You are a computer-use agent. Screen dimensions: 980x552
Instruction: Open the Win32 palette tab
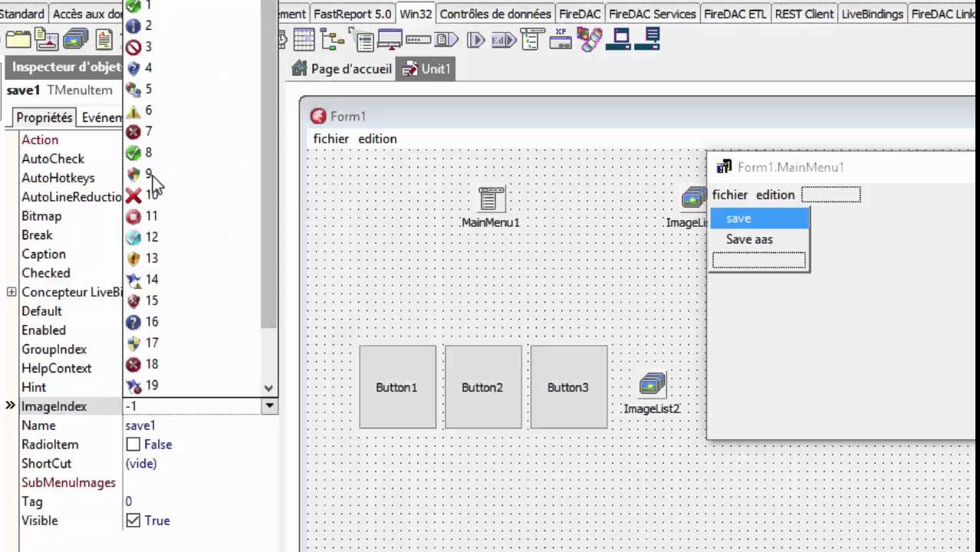(416, 14)
